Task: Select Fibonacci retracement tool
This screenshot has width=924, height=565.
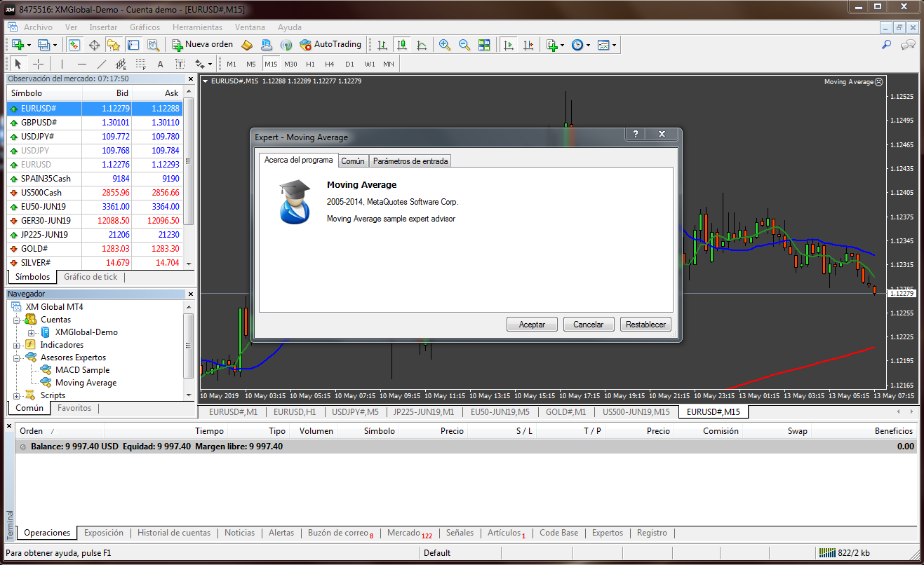Action: pos(140,64)
